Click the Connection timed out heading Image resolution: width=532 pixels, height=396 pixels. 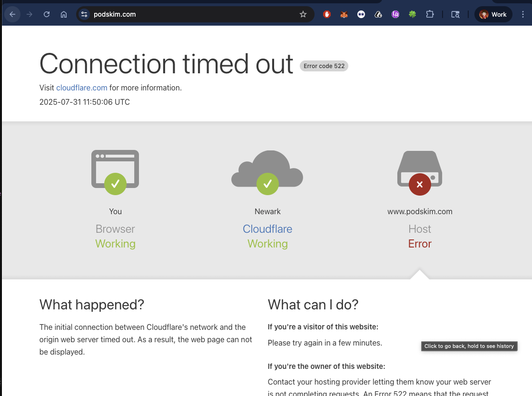click(x=166, y=64)
